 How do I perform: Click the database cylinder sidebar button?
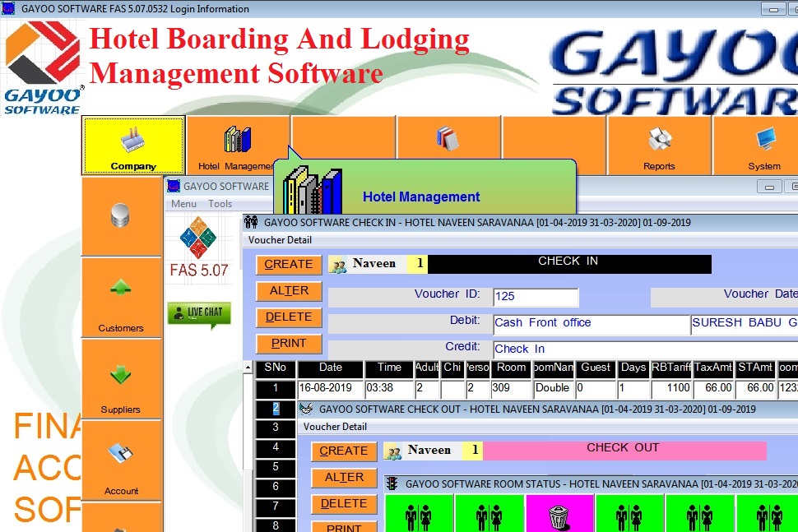(x=121, y=216)
